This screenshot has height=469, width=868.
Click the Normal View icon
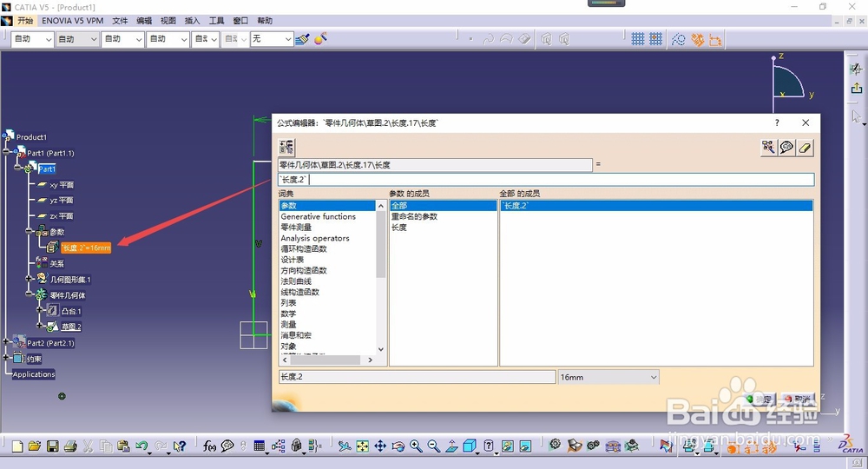(x=451, y=446)
